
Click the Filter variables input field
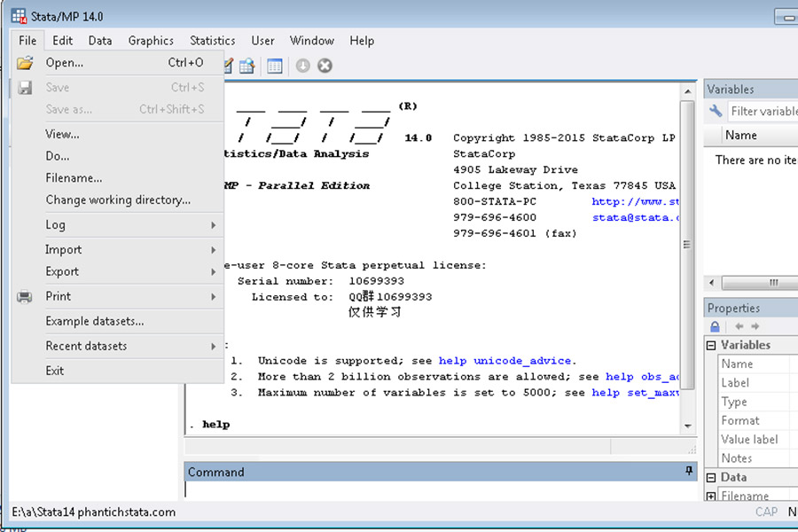[763, 111]
